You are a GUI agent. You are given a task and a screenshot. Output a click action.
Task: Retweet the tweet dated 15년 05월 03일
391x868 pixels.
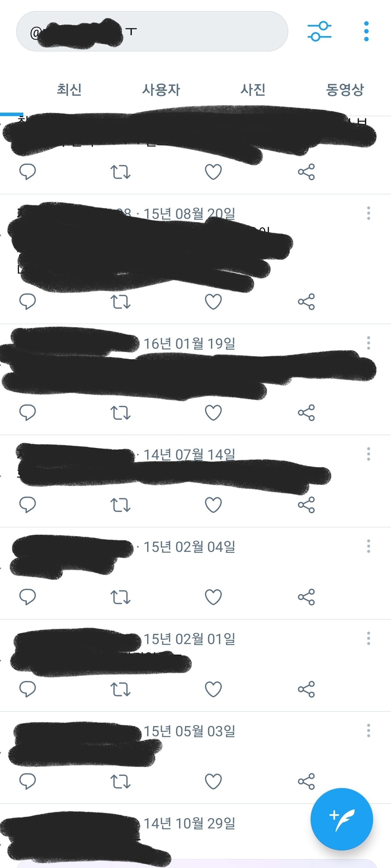click(120, 782)
